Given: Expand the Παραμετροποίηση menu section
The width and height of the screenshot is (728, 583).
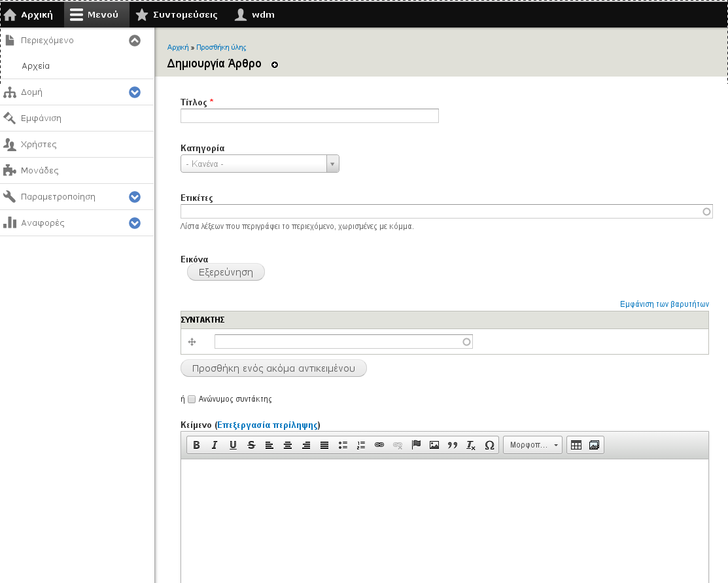Looking at the screenshot, I should [x=135, y=197].
